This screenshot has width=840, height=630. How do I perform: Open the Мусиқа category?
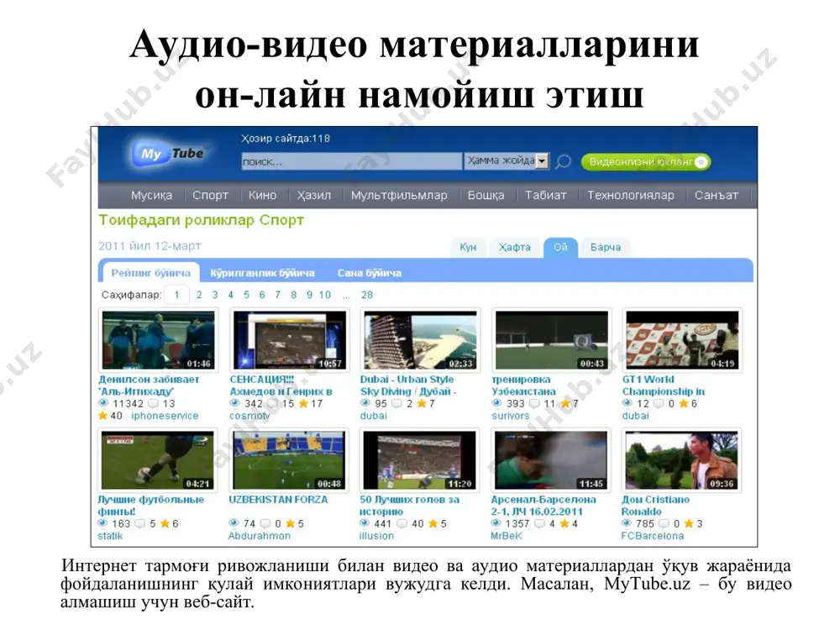pos(151,196)
